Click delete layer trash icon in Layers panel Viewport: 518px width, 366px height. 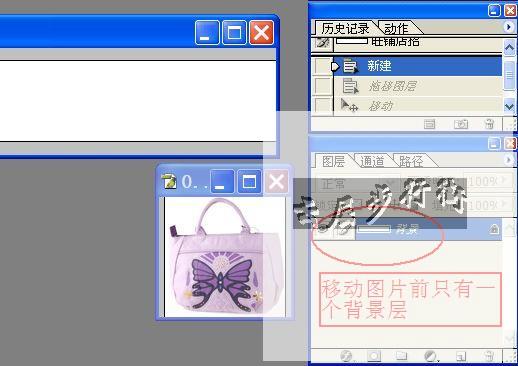tap(489, 356)
